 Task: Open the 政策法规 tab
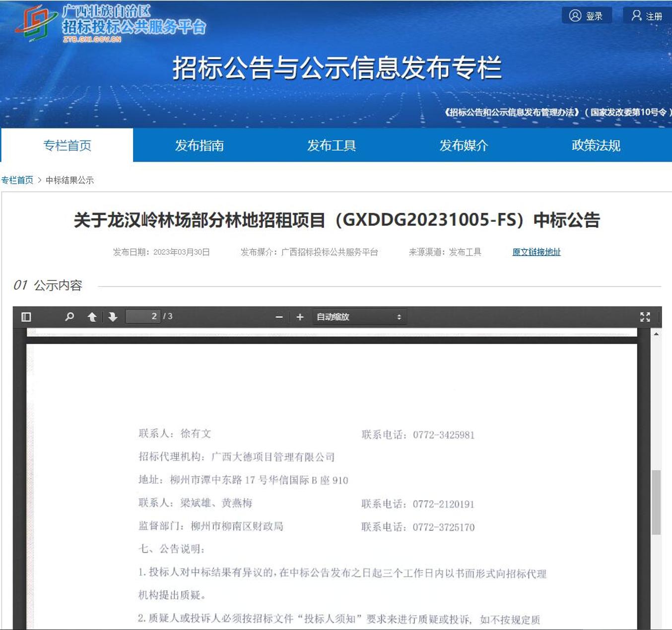[x=596, y=145]
